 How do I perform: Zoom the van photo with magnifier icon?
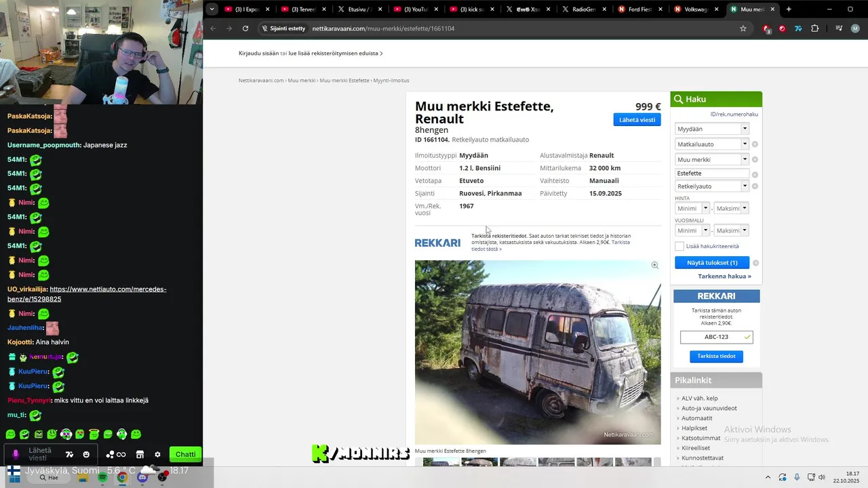point(654,265)
